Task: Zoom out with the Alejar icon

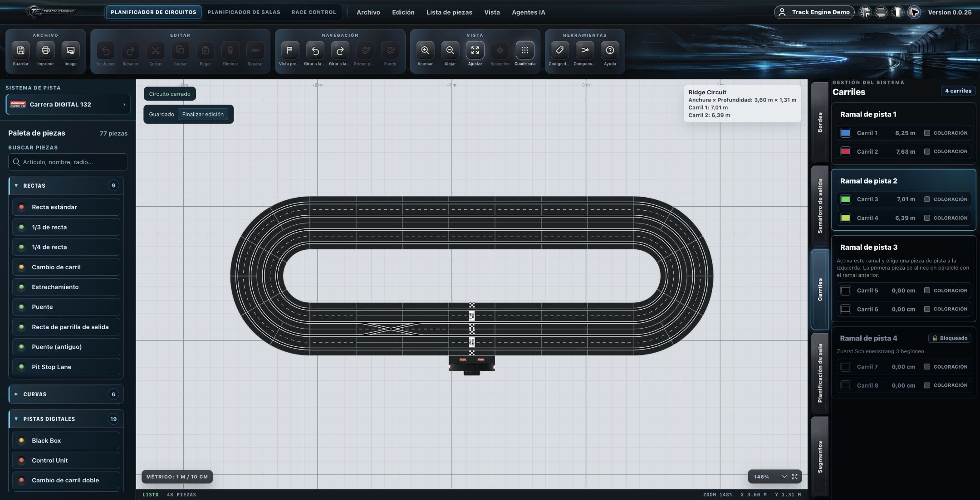Action: [x=450, y=50]
